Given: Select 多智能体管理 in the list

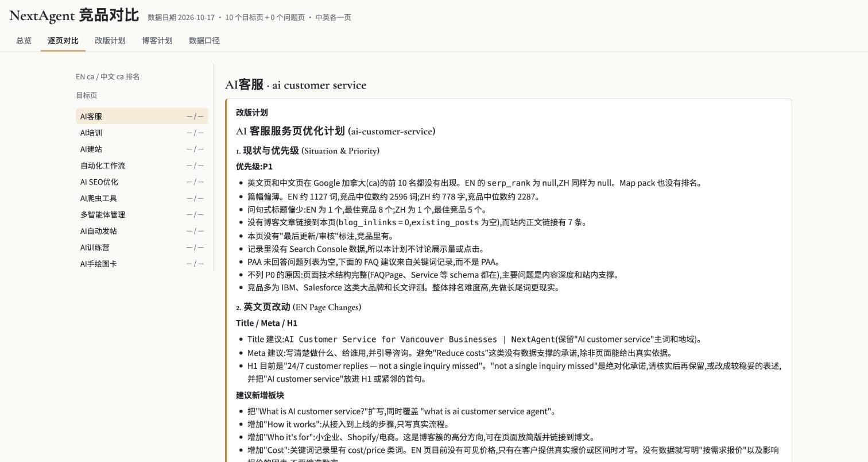Looking at the screenshot, I should [x=142, y=215].
